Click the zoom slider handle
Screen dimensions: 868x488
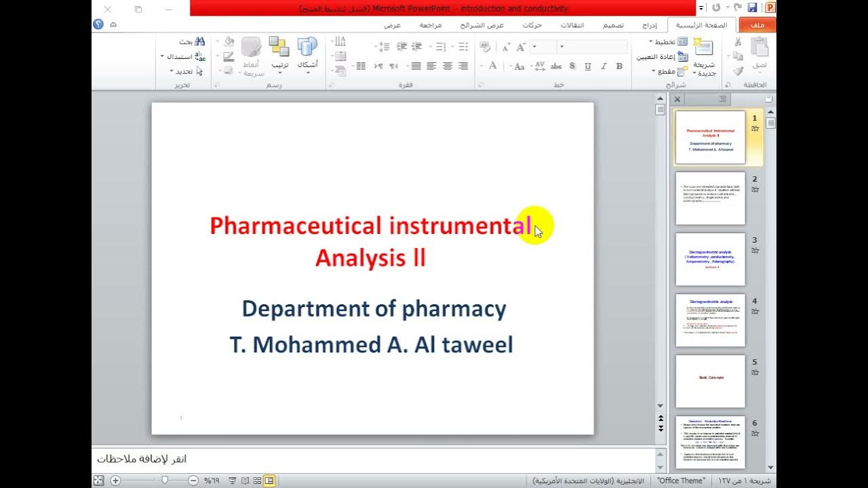click(x=164, y=481)
